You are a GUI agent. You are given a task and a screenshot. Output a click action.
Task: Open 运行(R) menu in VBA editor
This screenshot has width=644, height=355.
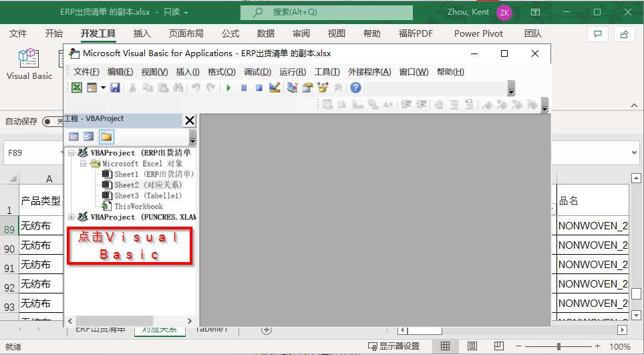[293, 72]
